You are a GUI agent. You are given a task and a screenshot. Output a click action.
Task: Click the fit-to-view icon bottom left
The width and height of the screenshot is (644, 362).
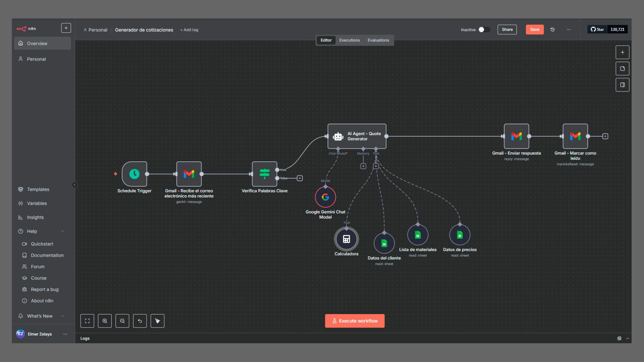[x=87, y=321]
